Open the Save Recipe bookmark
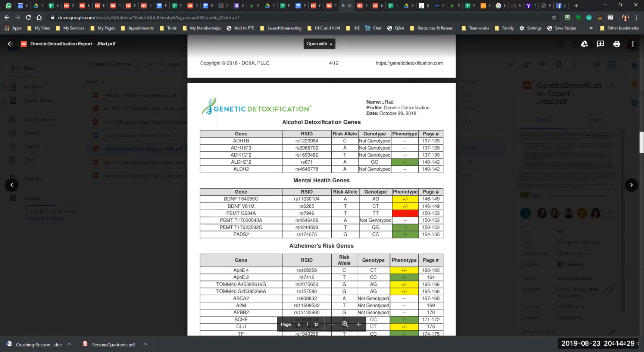Screen dimensions: 644x352 [562, 28]
